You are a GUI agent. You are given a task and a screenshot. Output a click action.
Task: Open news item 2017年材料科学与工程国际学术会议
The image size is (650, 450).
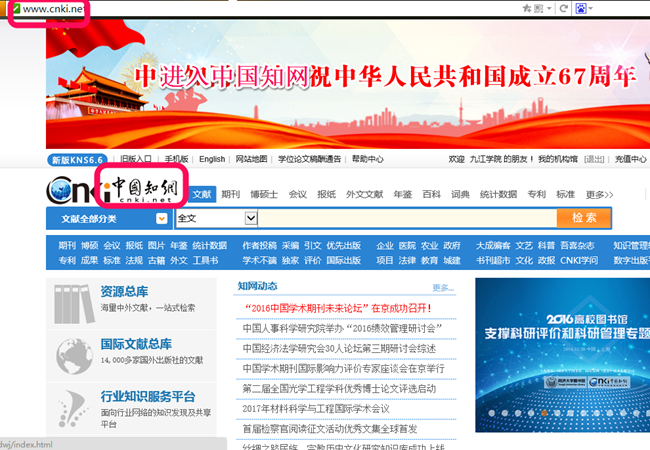316,409
